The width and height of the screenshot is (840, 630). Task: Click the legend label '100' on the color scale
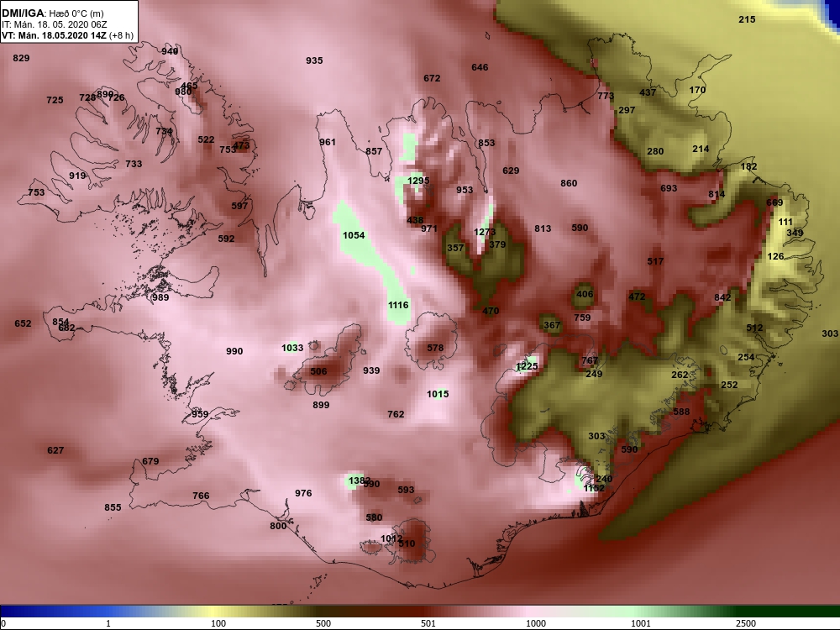point(218,623)
